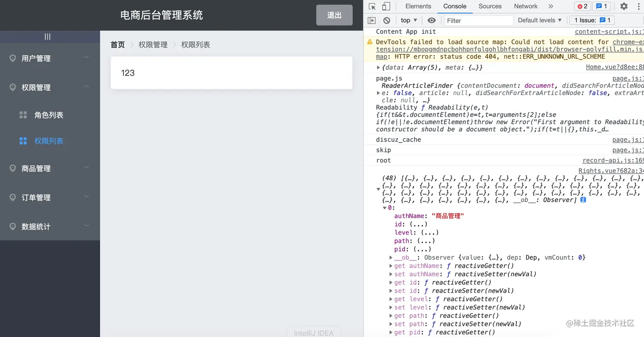Expand get authName reactiveGetter
644x337 pixels.
click(x=391, y=266)
